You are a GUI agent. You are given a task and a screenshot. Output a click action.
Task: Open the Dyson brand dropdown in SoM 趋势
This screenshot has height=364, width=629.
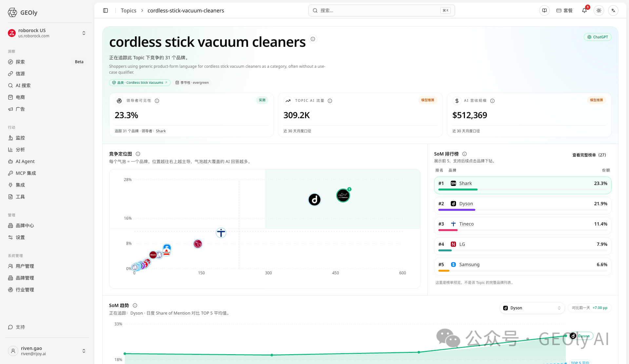pyautogui.click(x=532, y=308)
